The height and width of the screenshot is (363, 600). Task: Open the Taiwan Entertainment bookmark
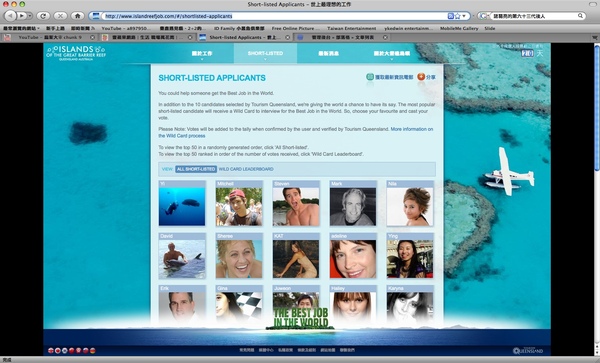tap(352, 28)
